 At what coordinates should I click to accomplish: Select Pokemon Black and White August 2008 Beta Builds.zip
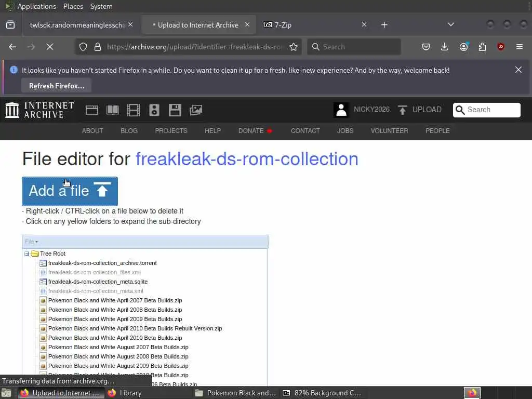click(x=118, y=356)
